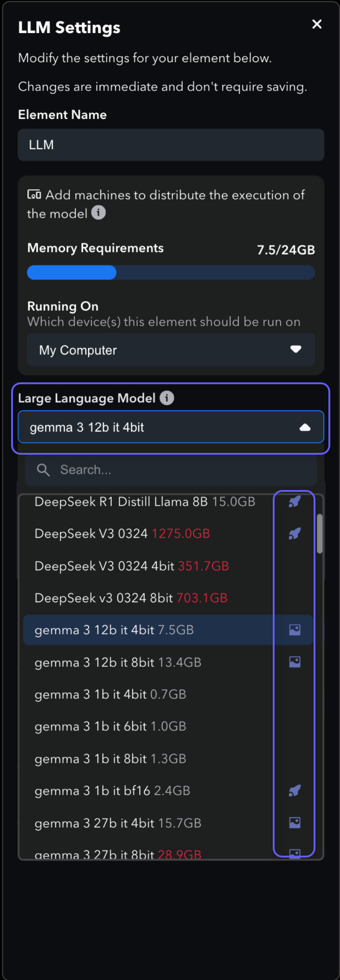This screenshot has height=980, width=340.
Task: Click the rocket icon beside DeepSeek R1 Distill Llama 8B
Action: [295, 502]
